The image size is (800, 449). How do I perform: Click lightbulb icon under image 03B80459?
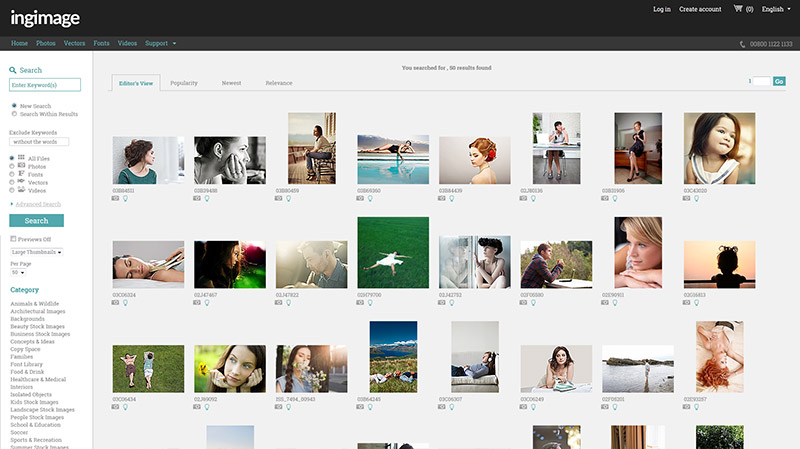click(288, 198)
